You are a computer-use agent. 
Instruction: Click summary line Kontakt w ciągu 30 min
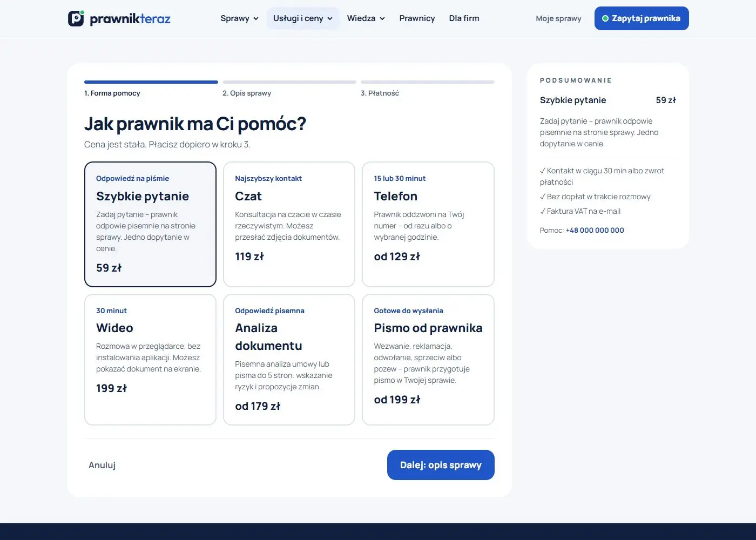(x=602, y=176)
